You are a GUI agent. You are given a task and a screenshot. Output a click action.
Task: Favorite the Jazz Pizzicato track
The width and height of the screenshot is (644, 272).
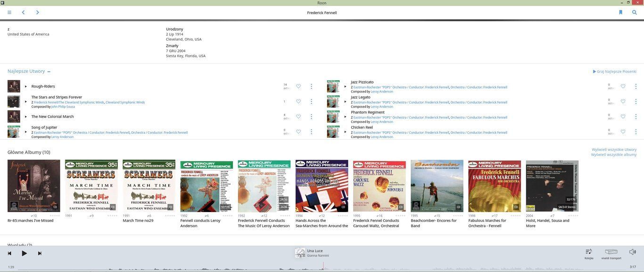623,86
